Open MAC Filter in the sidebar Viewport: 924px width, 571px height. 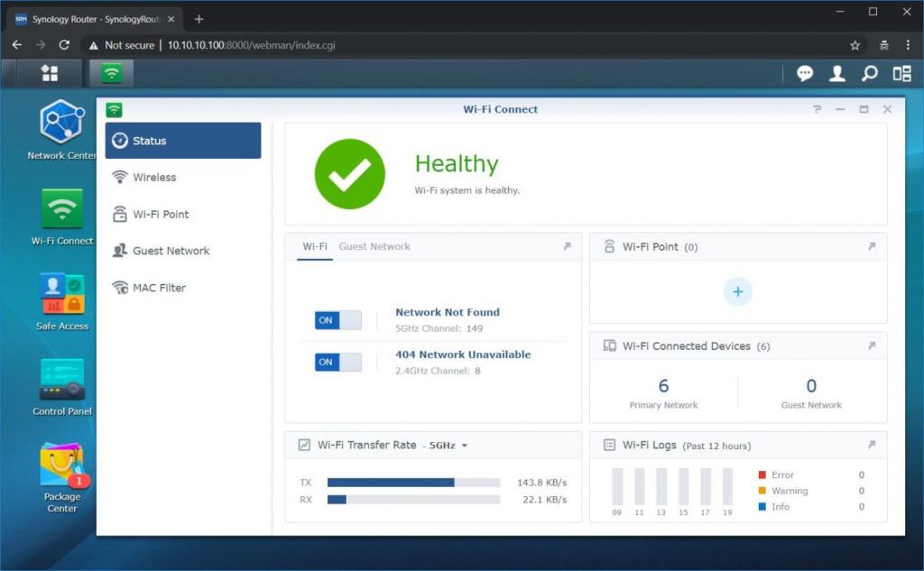(183, 288)
